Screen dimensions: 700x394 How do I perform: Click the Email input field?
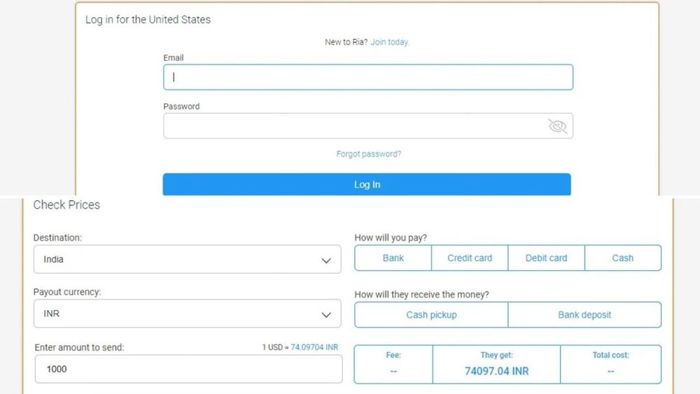368,77
